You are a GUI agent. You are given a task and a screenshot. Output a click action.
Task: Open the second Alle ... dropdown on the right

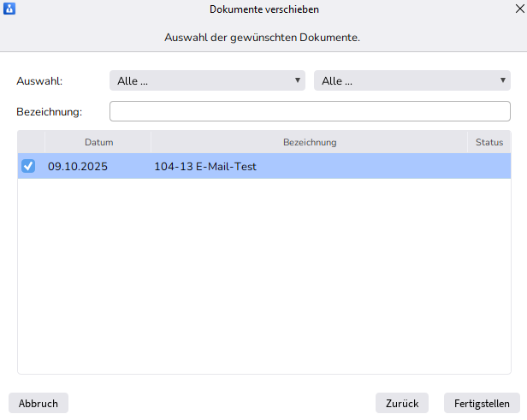tap(412, 80)
